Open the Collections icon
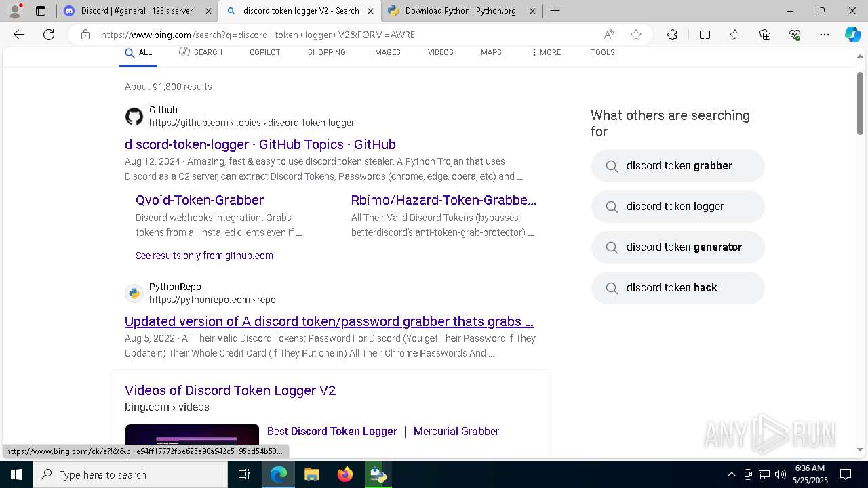 (765, 35)
